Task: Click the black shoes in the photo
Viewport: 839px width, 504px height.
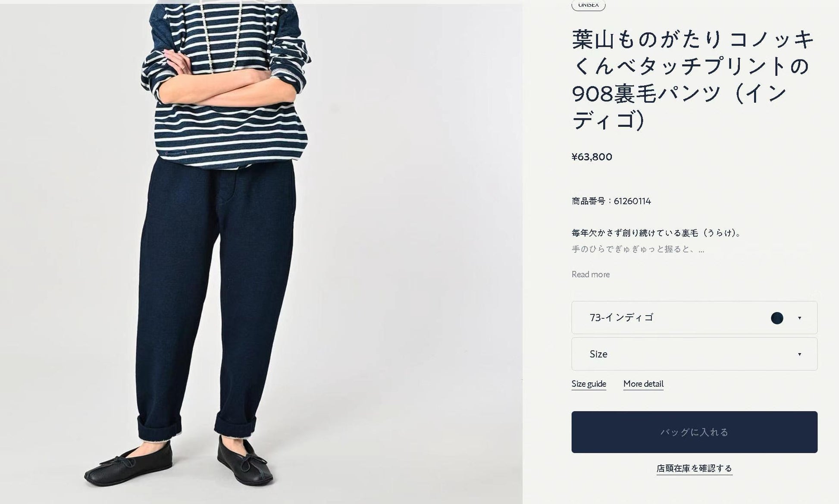Action: [178, 461]
